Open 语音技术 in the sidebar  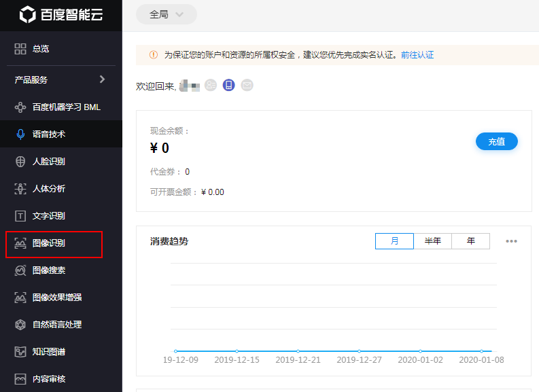(x=61, y=134)
